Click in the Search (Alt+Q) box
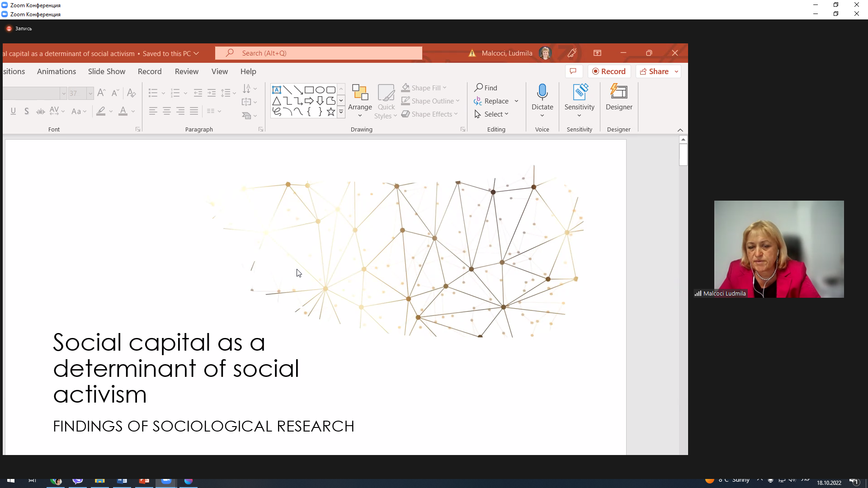 click(x=319, y=53)
